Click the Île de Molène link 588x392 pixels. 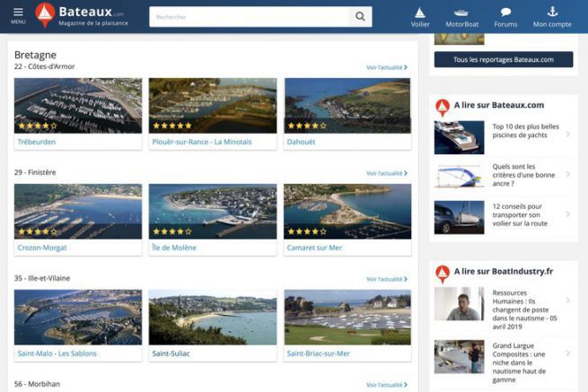tap(174, 248)
